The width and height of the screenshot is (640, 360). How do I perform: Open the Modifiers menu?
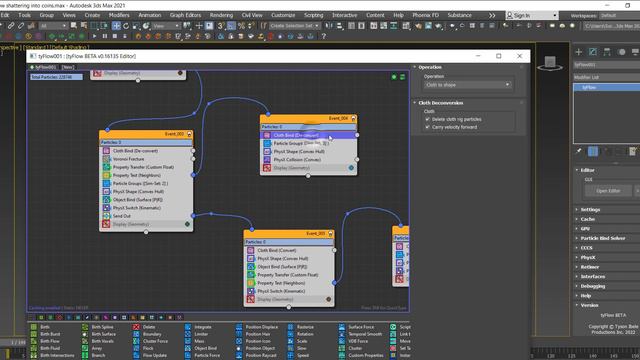119,15
